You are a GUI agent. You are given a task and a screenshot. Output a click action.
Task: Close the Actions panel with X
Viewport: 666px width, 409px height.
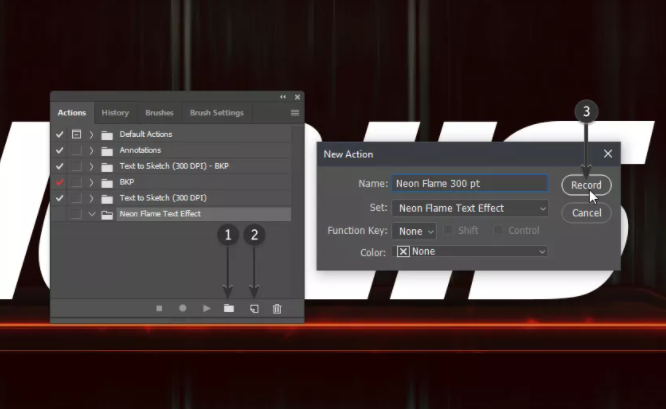297,97
